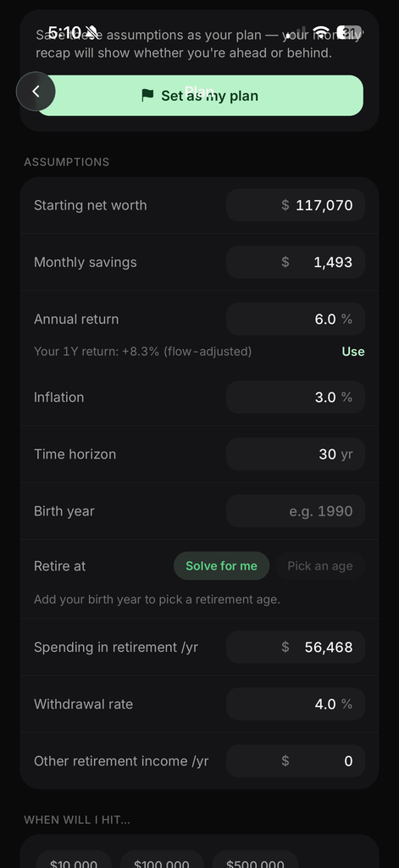Change the Time horizon years
399x868 pixels.
tap(296, 454)
